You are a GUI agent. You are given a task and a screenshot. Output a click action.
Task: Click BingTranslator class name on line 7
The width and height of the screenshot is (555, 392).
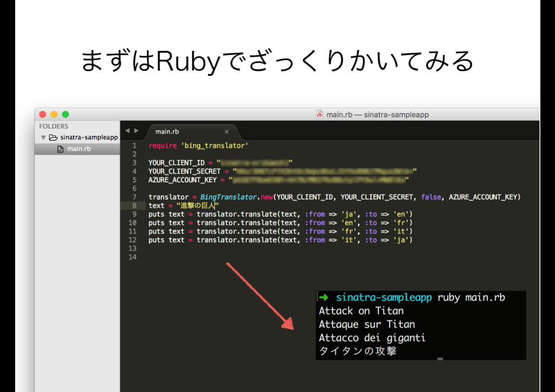(228, 197)
